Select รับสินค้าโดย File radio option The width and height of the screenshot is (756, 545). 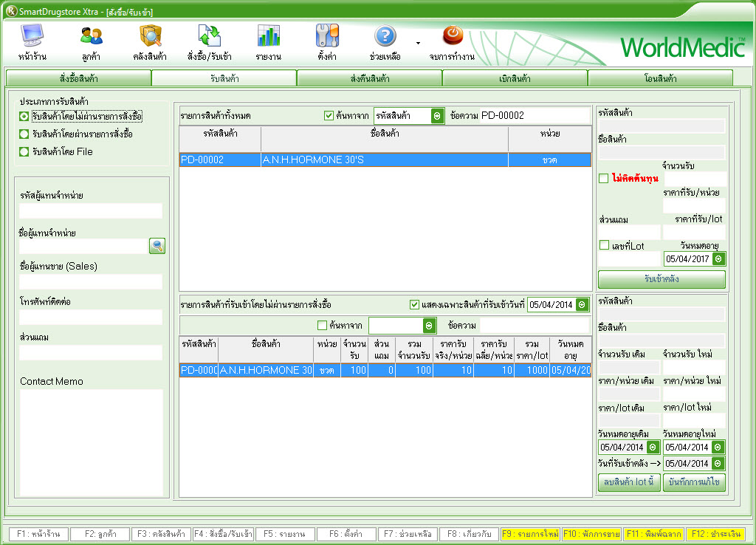coord(24,152)
